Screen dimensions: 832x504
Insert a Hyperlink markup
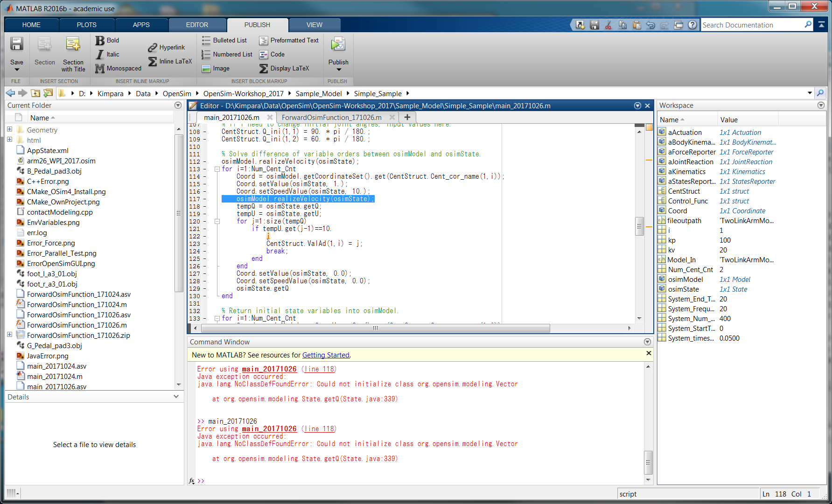tap(167, 48)
